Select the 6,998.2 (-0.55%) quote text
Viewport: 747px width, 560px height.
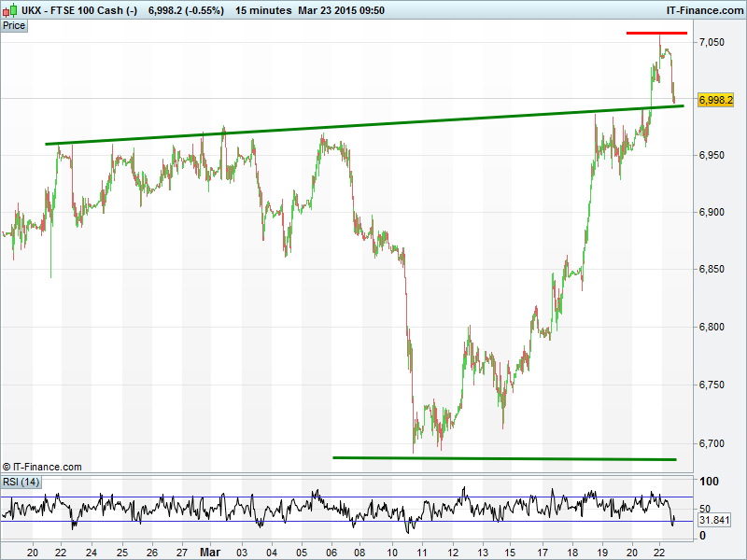click(186, 10)
